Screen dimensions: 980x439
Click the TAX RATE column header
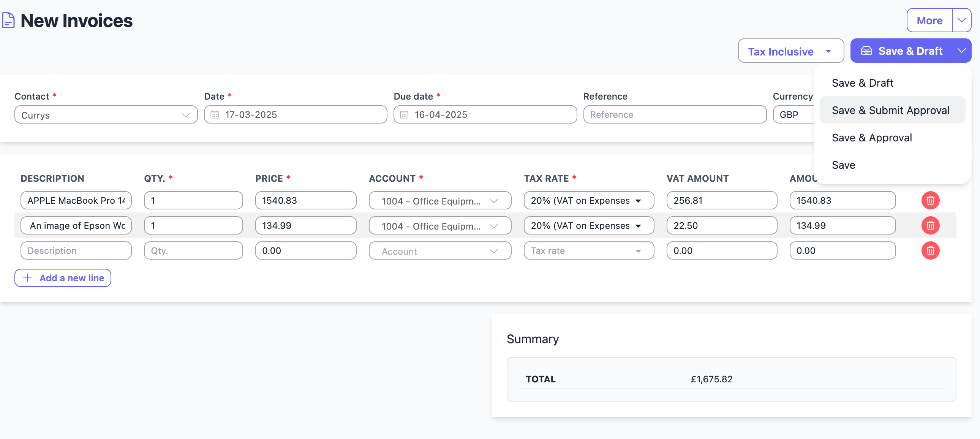coord(546,178)
